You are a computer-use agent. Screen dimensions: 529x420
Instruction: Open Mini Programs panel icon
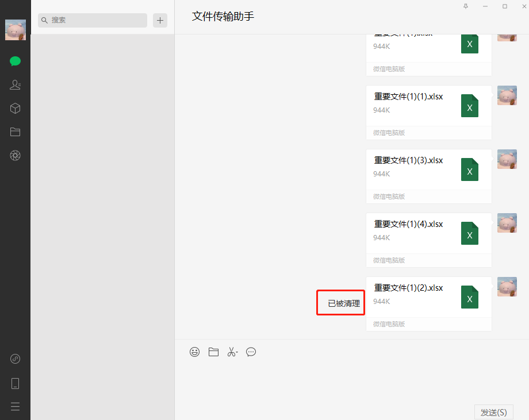16,359
